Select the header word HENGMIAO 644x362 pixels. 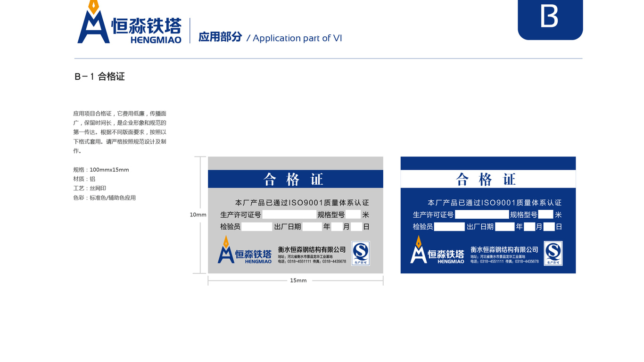(x=156, y=40)
